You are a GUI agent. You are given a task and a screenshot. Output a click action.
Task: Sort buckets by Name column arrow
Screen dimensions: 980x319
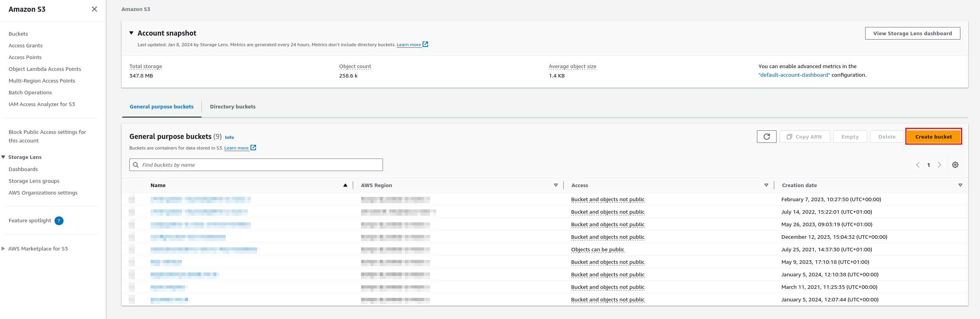pos(345,185)
